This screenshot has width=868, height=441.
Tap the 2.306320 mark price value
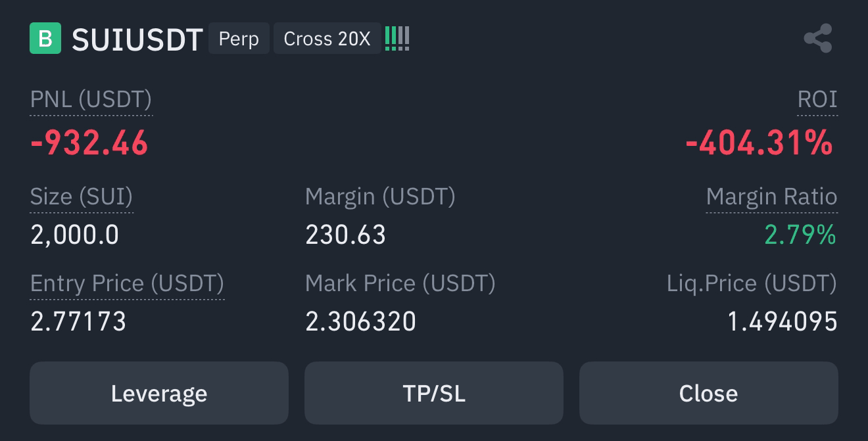click(361, 321)
